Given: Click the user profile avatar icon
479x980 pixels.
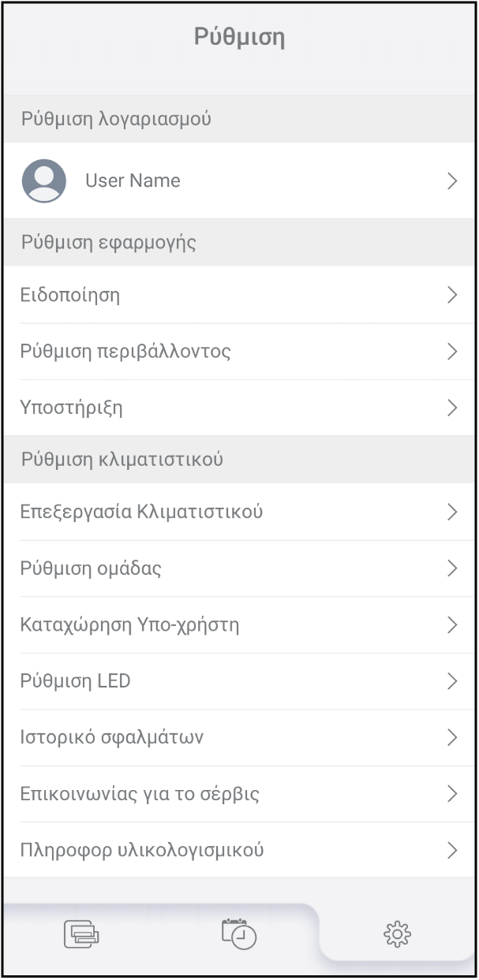Looking at the screenshot, I should point(44,181).
